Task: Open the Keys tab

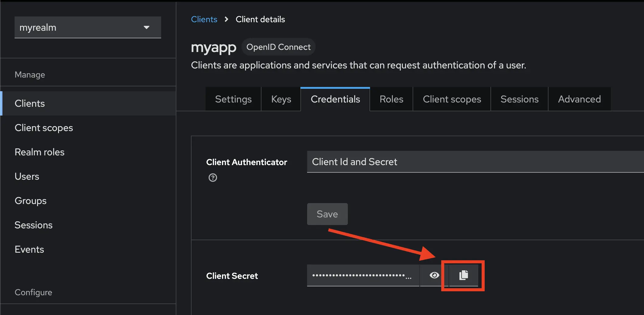Action: click(281, 99)
